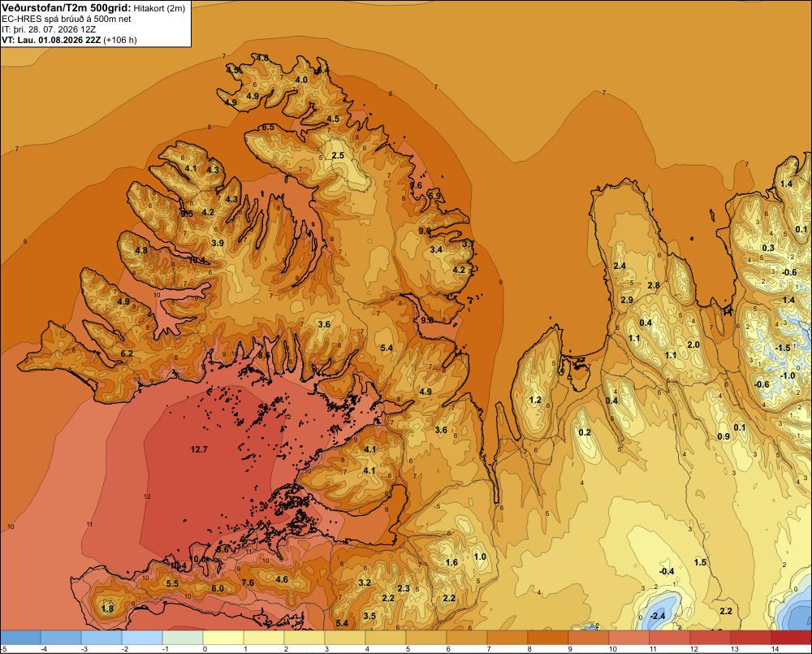The height and width of the screenshot is (654, 812).
Task: Click the '2.5' temperature value
Action: pos(338,155)
